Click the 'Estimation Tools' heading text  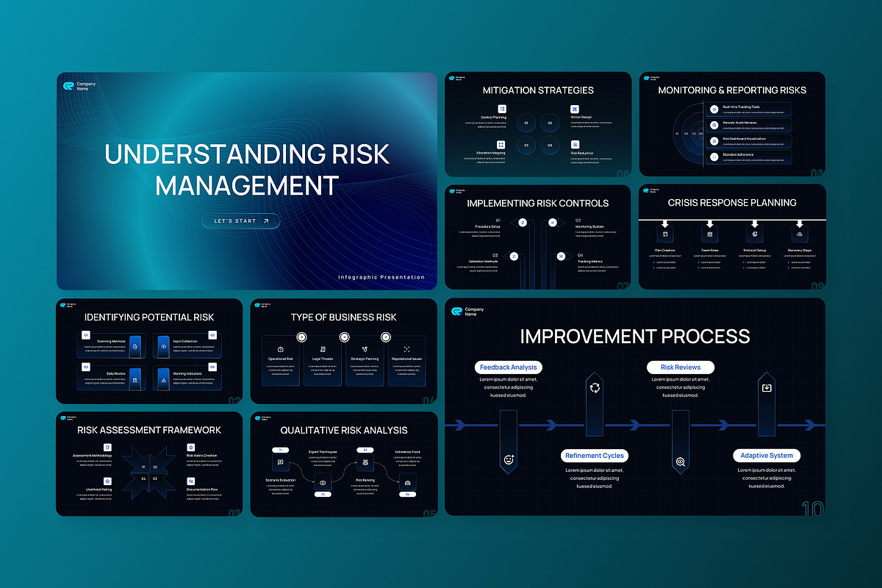407,452
